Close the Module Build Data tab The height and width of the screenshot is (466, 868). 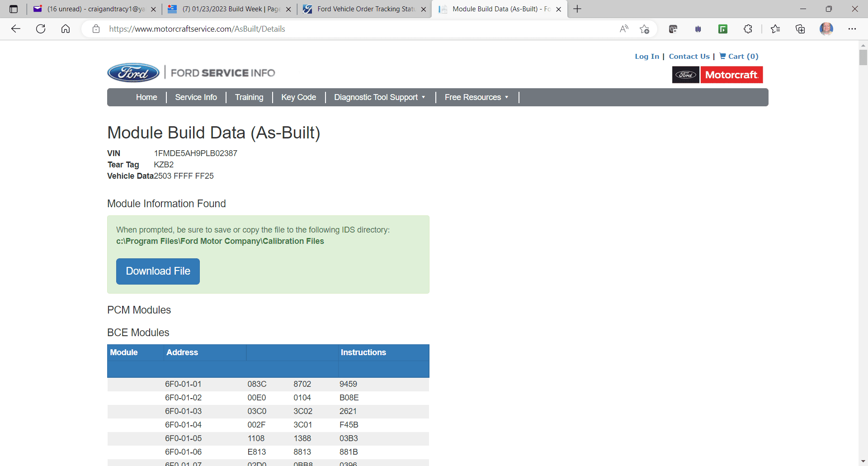tap(558, 9)
